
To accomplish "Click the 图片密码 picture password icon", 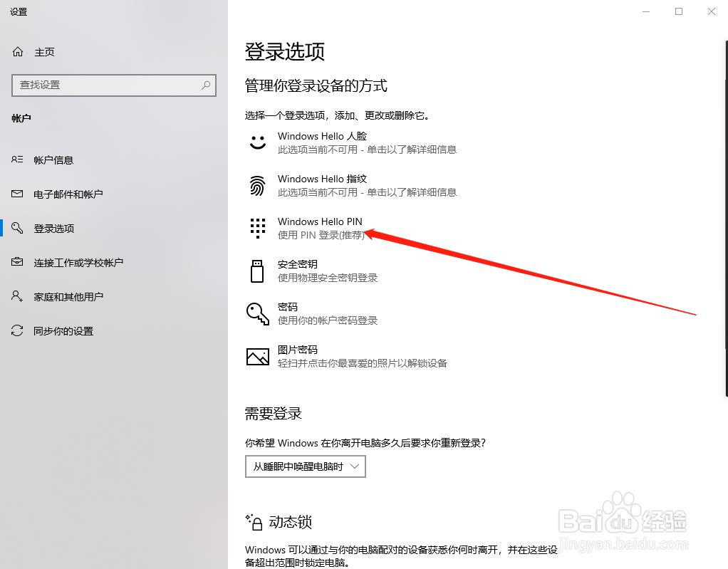I will (257, 356).
